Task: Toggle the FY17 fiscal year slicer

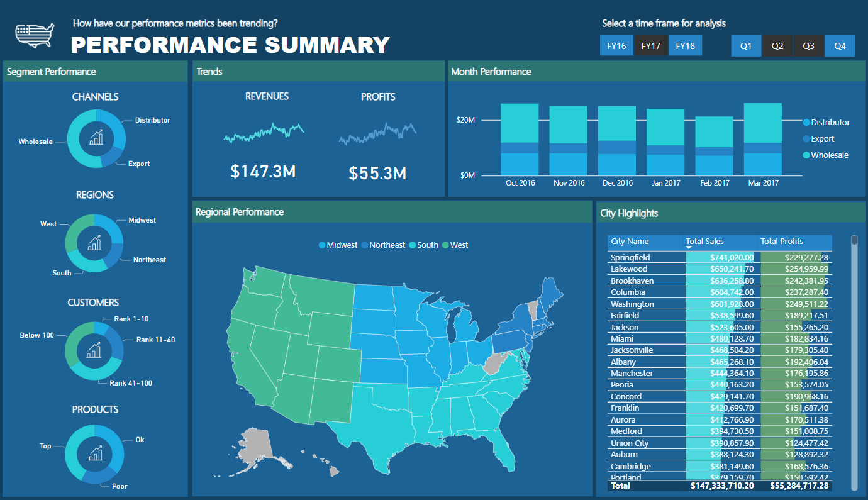Action: coord(650,46)
